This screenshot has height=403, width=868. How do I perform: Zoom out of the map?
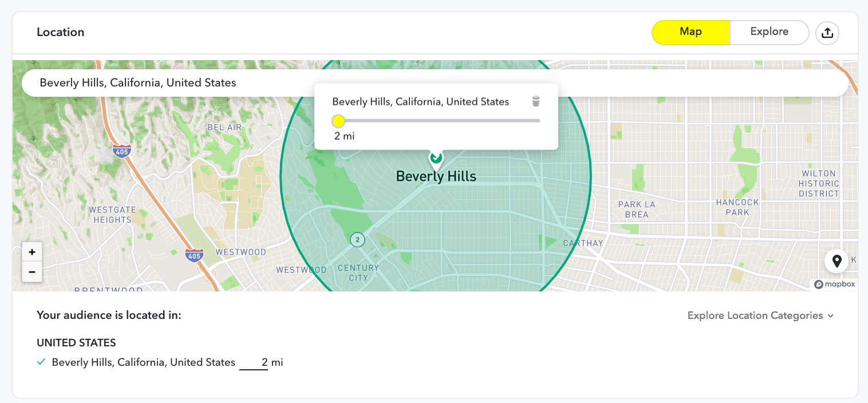[x=32, y=272]
